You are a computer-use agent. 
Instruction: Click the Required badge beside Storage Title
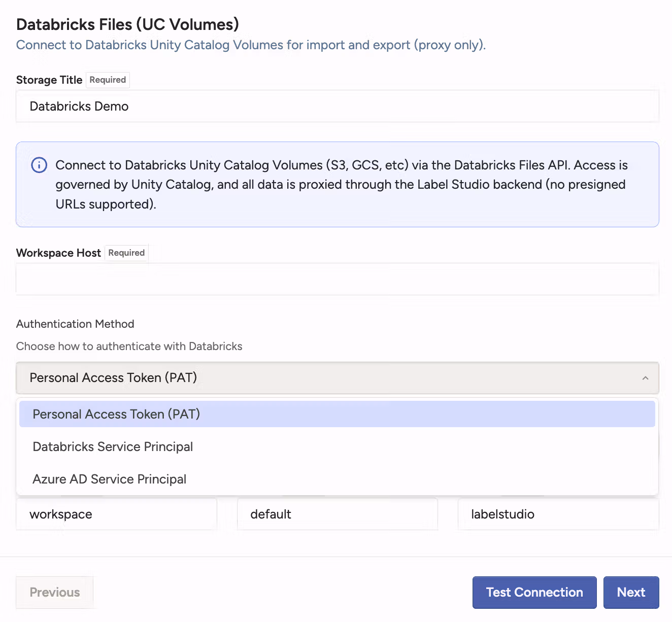coord(108,80)
